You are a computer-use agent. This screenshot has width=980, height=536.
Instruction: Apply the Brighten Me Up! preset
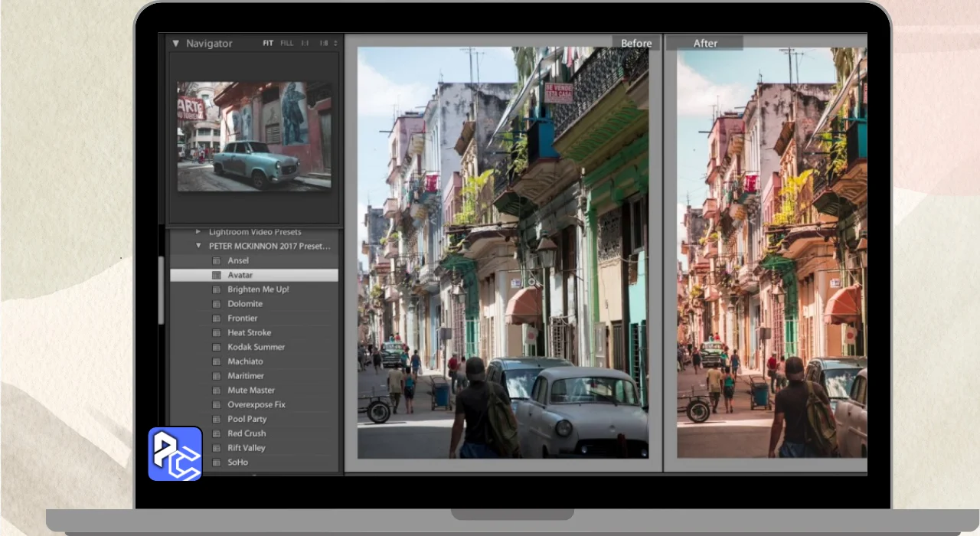258,289
